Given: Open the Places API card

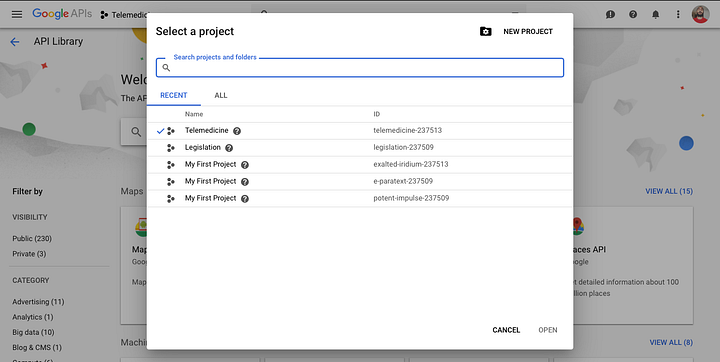Looking at the screenshot, I should click(x=633, y=266).
